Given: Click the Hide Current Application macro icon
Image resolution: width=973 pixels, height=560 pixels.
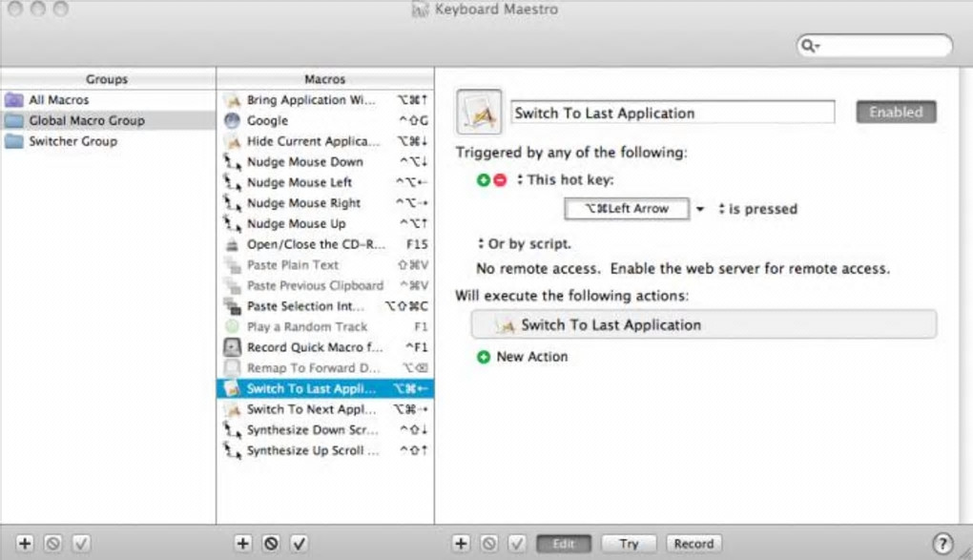Looking at the screenshot, I should (232, 141).
